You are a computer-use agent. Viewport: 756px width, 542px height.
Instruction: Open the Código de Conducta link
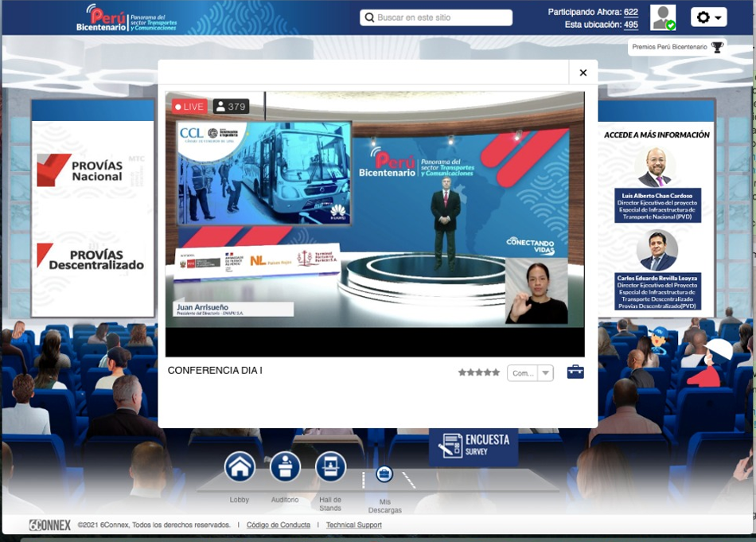(x=279, y=524)
